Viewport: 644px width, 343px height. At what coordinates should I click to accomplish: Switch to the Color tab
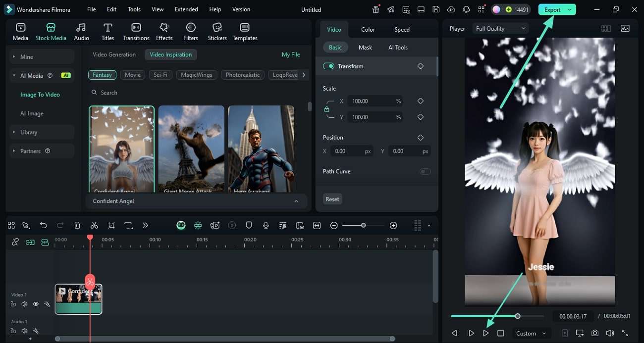pyautogui.click(x=368, y=29)
